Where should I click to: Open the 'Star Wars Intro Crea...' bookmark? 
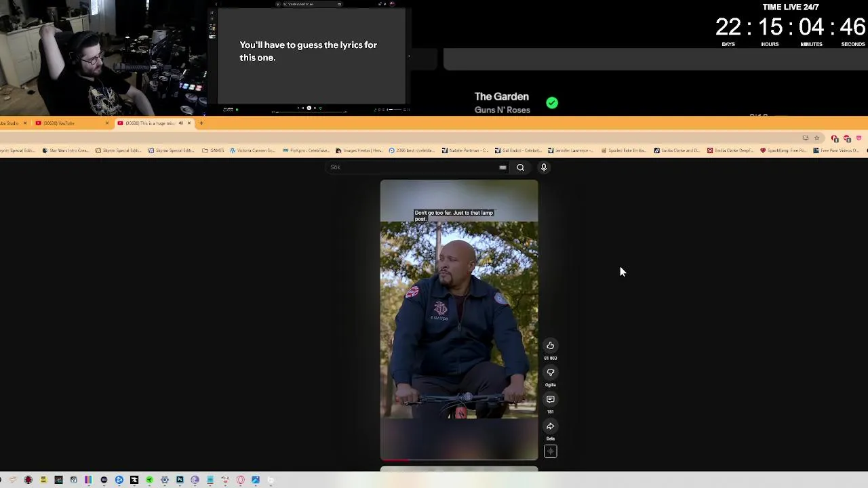65,150
